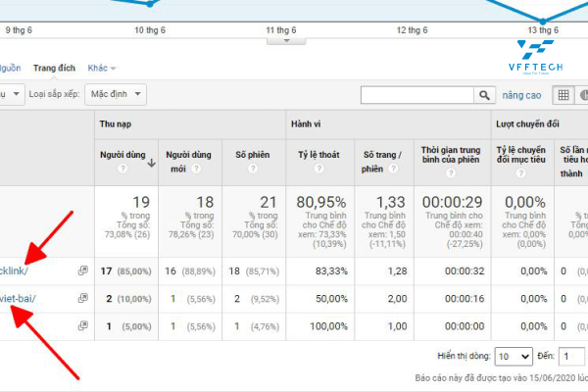Click the nâng cao advanced filter link
The width and height of the screenshot is (588, 392).
point(521,95)
